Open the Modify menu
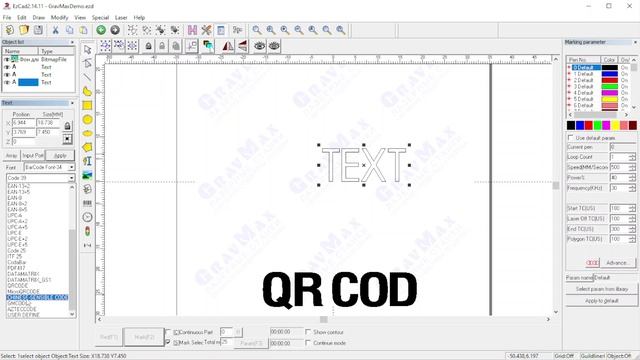This screenshot has width=640, height=360. (59, 18)
